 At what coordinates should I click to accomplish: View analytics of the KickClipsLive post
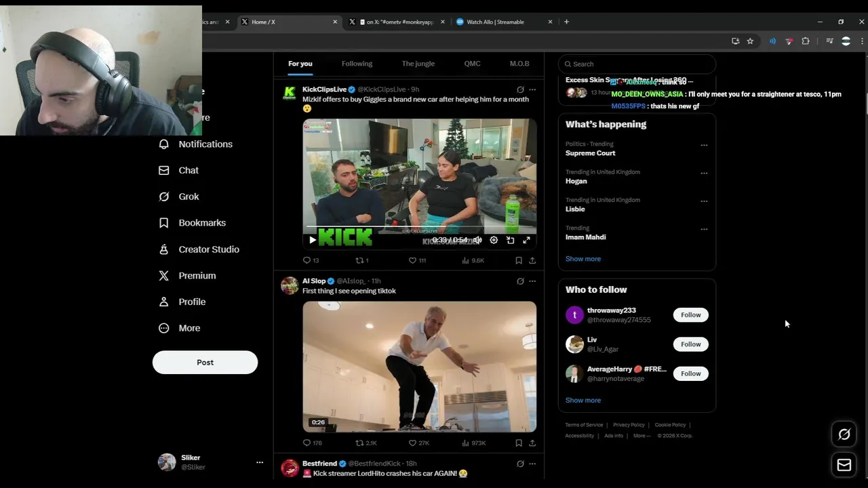click(x=473, y=260)
